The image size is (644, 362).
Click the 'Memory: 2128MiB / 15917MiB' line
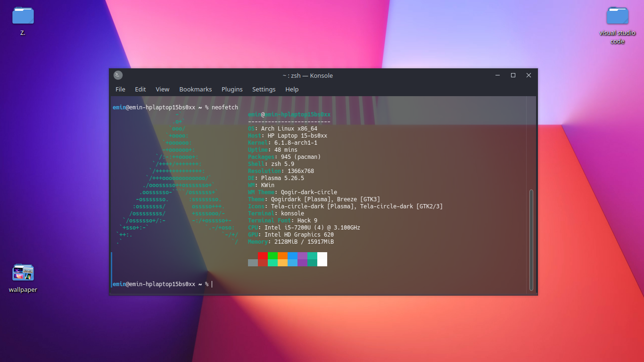pos(291,242)
